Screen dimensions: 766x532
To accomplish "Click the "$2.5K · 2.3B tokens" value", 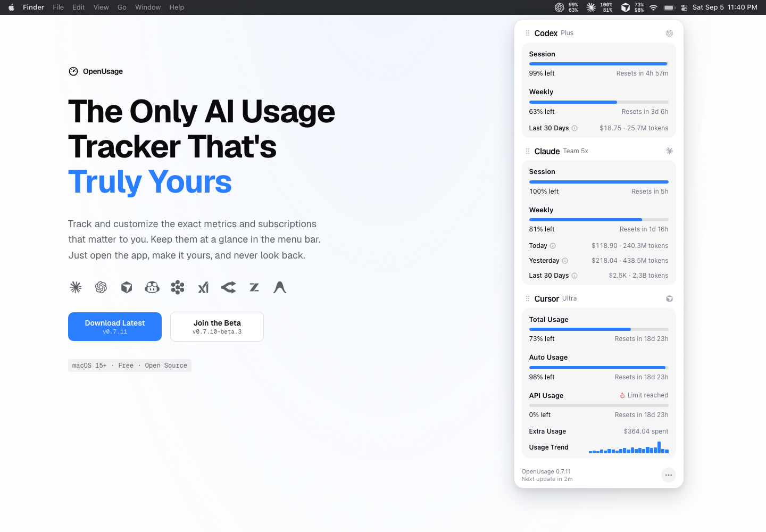I will coord(639,276).
